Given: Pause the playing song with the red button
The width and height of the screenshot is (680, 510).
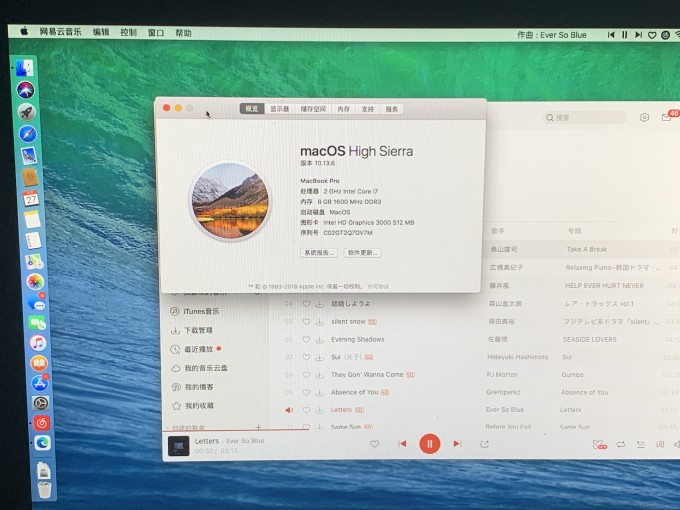Looking at the screenshot, I should tap(429, 443).
